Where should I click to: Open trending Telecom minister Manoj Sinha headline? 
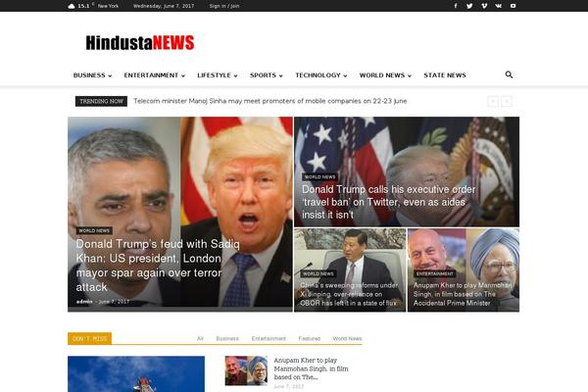click(x=270, y=101)
